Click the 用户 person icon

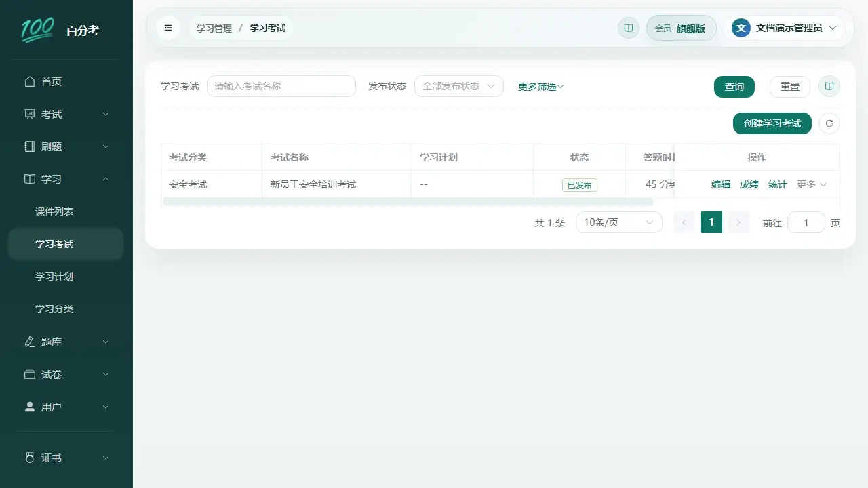[x=29, y=407]
